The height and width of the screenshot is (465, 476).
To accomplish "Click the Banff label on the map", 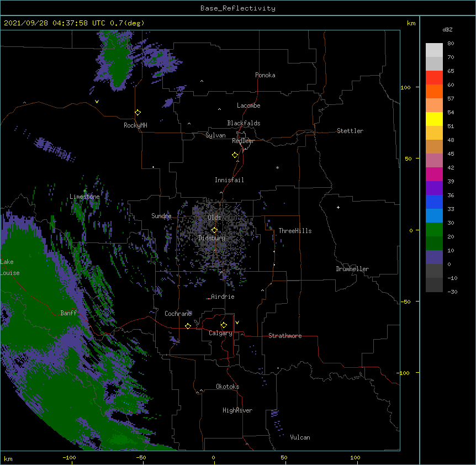I will click(68, 313).
